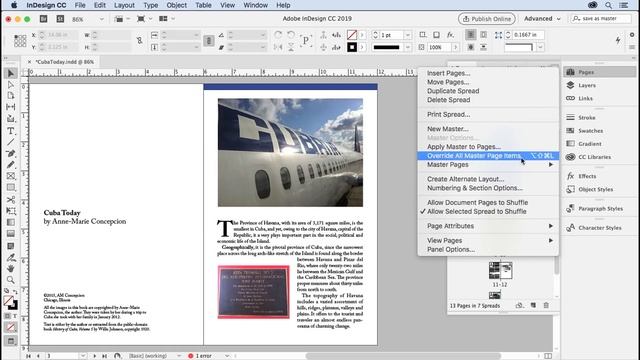Toggle Apply None stroke button in toolbox
This screenshot has height=360, width=640.
pos(11,327)
